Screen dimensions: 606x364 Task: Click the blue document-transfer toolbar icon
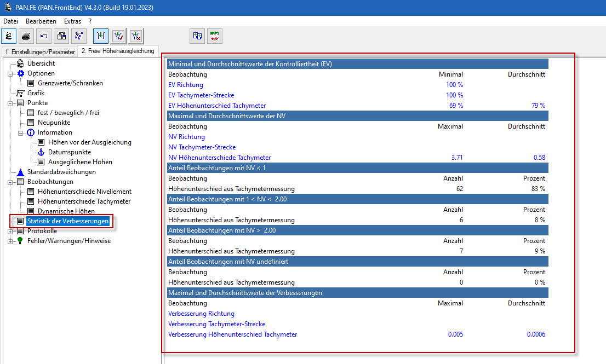197,36
